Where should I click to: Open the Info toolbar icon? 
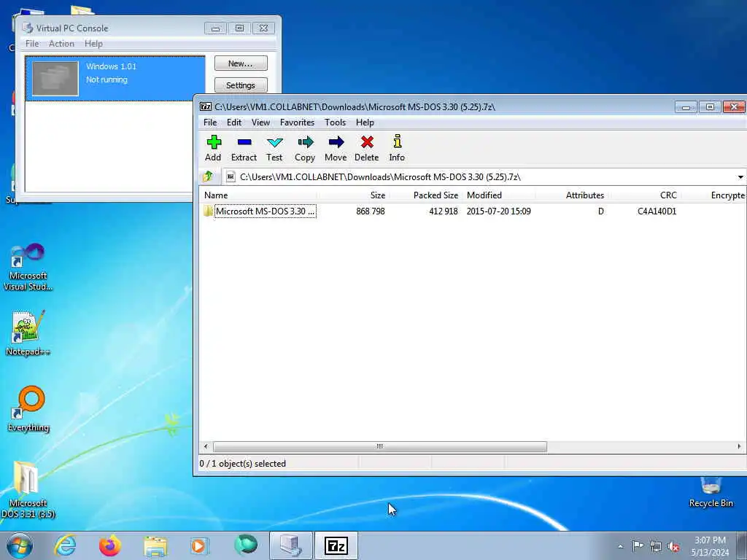click(x=397, y=148)
